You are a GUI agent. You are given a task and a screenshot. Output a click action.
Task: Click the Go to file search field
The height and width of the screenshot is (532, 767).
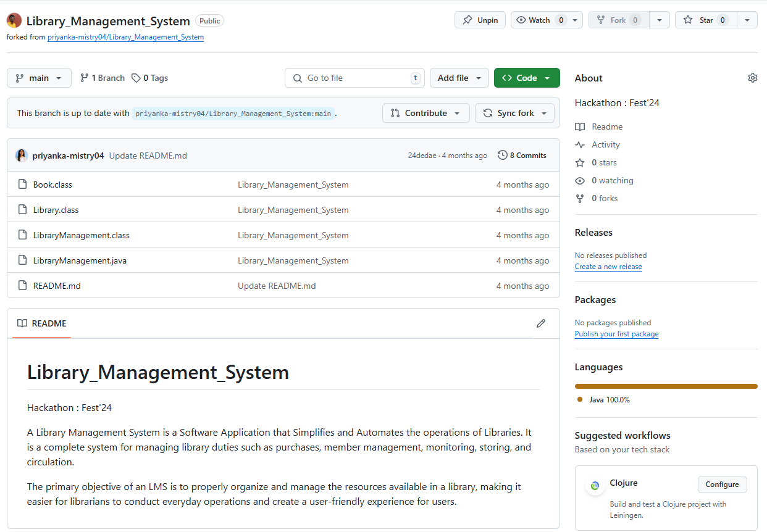pyautogui.click(x=354, y=78)
